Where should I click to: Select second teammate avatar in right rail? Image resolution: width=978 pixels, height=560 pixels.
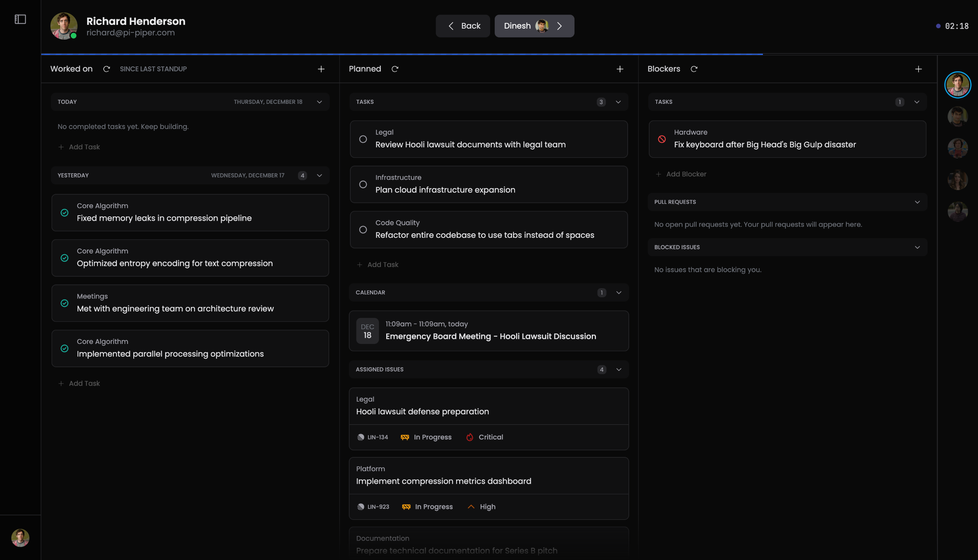958,116
